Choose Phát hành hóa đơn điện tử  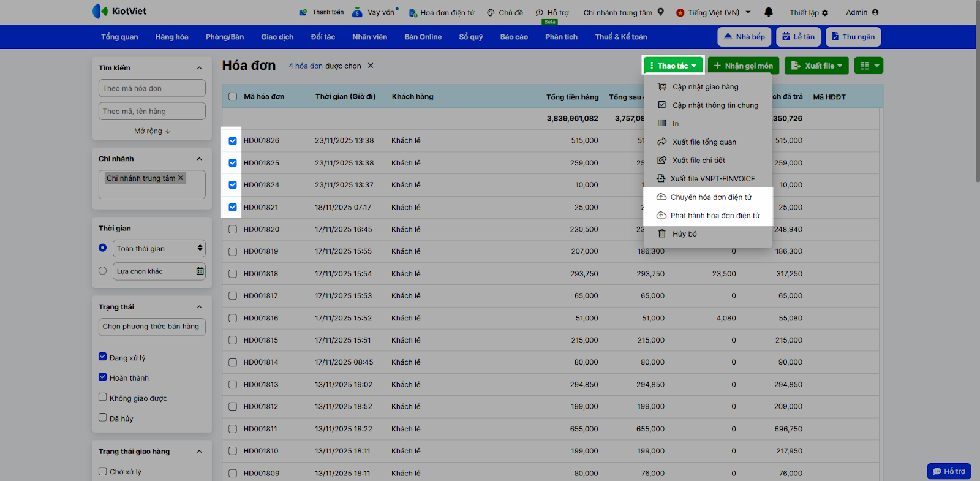tap(714, 216)
